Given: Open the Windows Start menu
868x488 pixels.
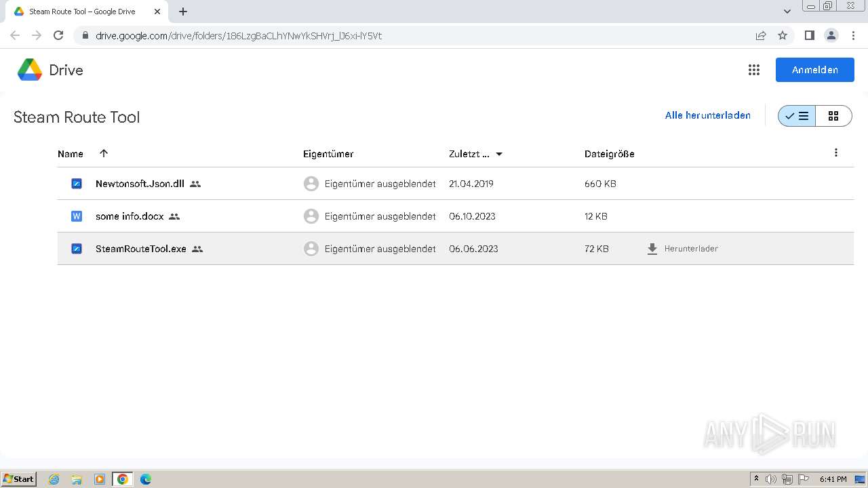Looking at the screenshot, I should pyautogui.click(x=19, y=479).
